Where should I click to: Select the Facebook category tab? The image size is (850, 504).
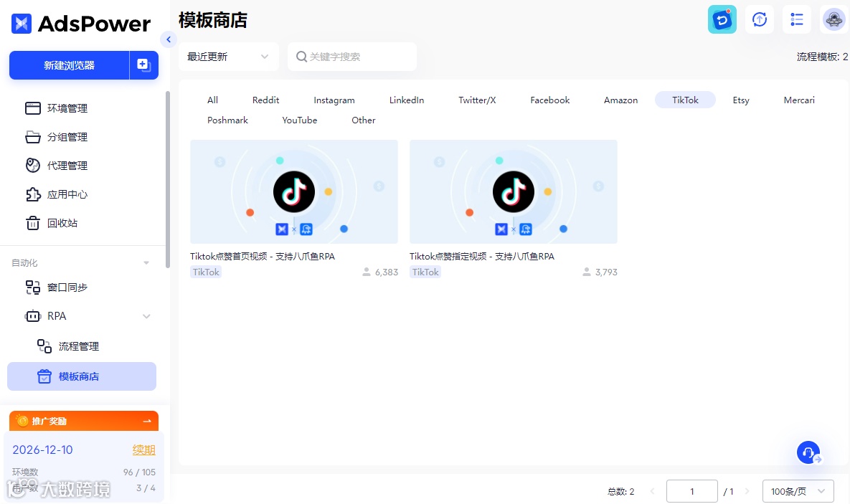pos(549,100)
